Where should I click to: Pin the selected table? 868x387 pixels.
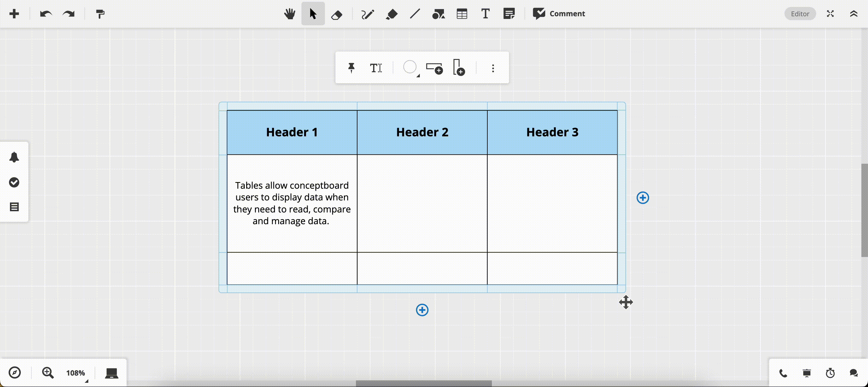pyautogui.click(x=351, y=68)
